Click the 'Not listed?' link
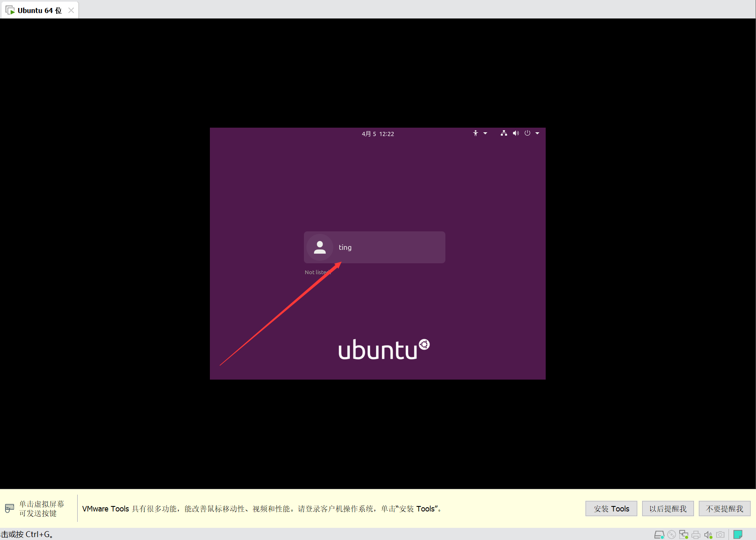Image resolution: width=756 pixels, height=540 pixels. (x=318, y=272)
